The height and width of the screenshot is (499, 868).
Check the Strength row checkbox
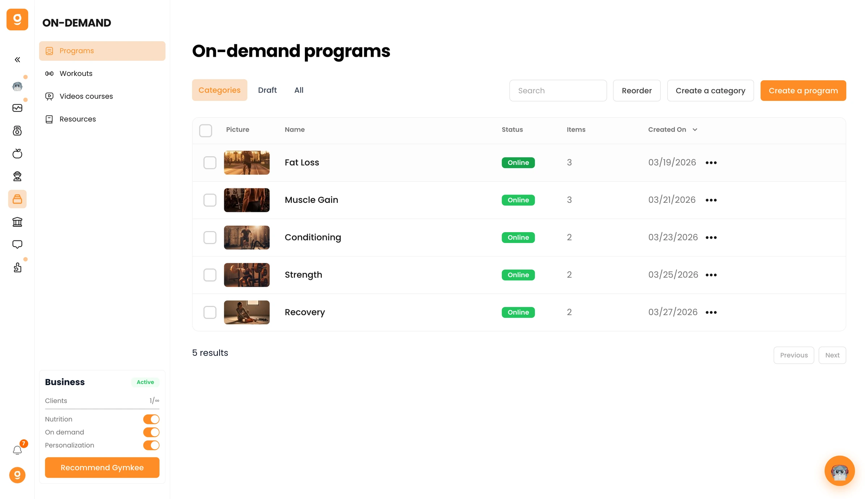pyautogui.click(x=210, y=275)
